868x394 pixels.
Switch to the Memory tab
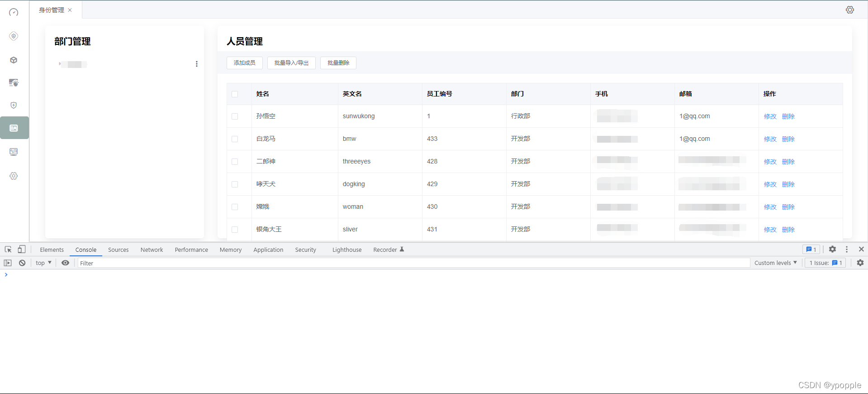(231, 250)
